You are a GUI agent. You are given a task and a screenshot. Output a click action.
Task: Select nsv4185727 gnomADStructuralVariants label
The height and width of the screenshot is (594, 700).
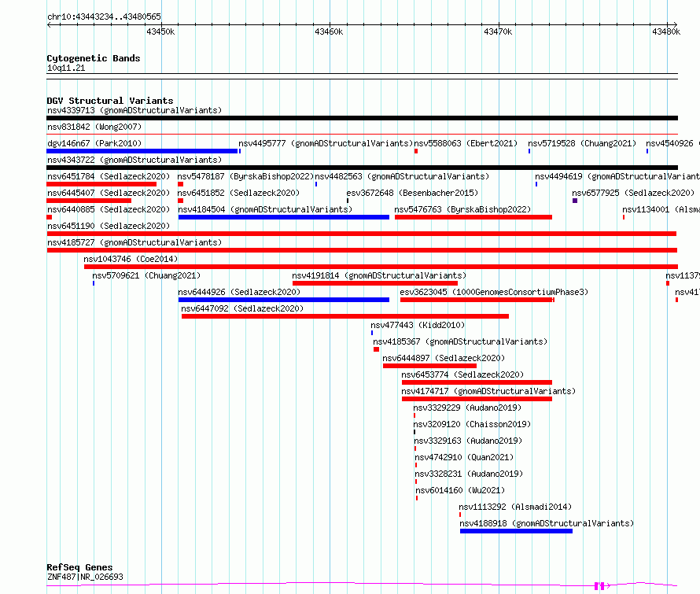pyautogui.click(x=134, y=242)
